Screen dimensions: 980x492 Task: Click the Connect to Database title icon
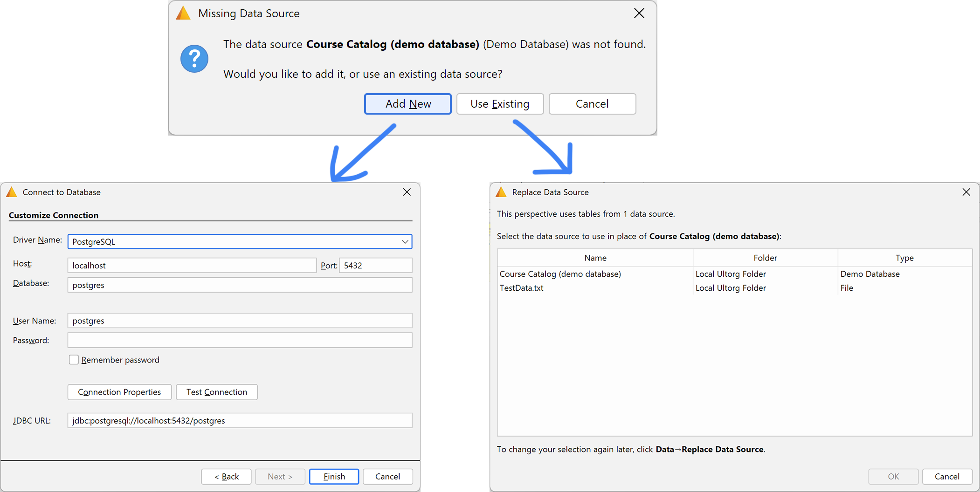[x=12, y=192]
